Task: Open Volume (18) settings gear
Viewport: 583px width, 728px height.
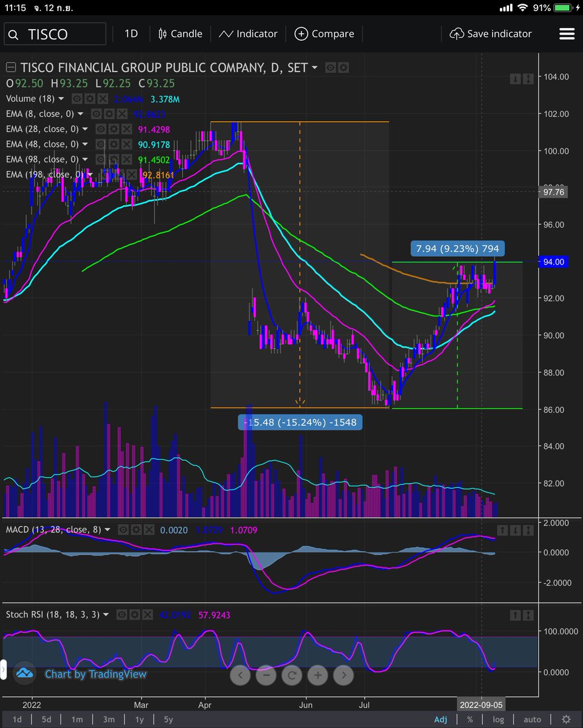Action: 90,98
